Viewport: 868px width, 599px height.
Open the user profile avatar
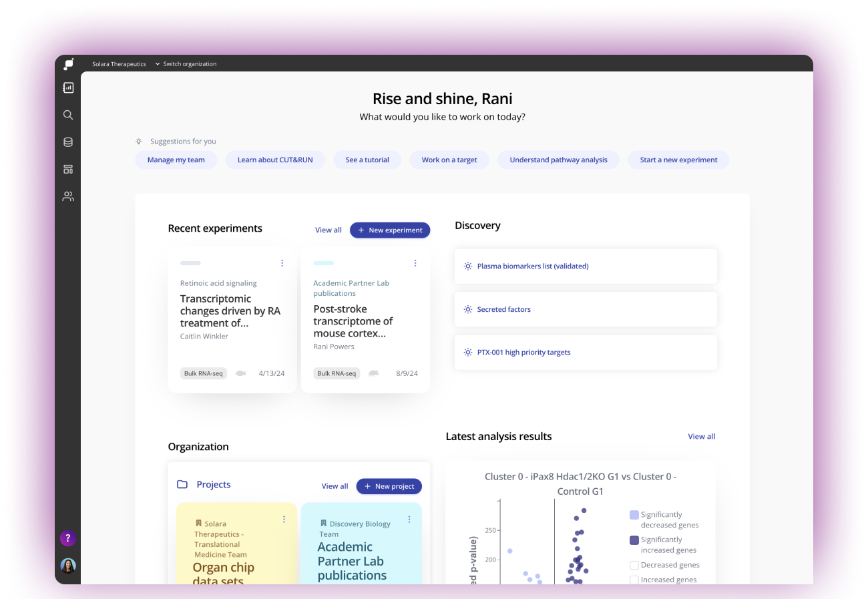pyautogui.click(x=68, y=566)
